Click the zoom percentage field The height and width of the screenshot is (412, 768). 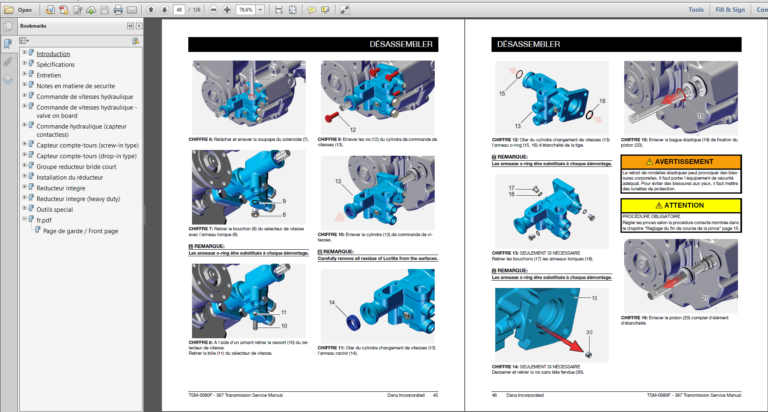click(245, 9)
